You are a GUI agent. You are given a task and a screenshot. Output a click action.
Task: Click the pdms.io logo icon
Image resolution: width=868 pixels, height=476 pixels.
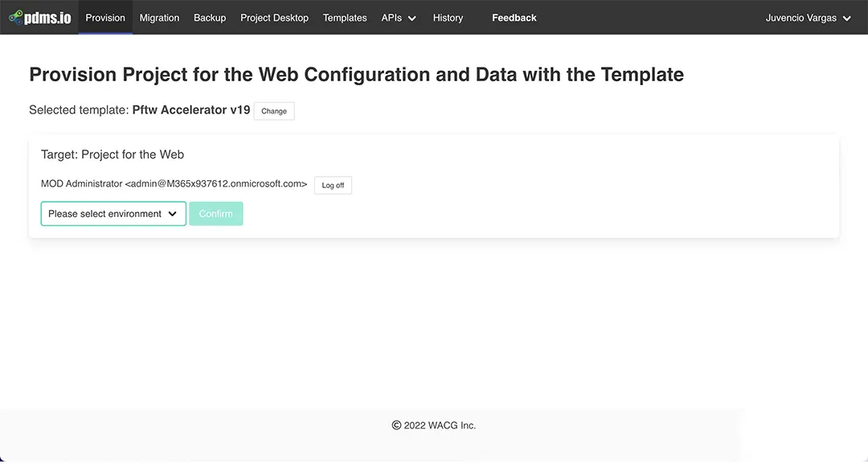pyautogui.click(x=15, y=17)
